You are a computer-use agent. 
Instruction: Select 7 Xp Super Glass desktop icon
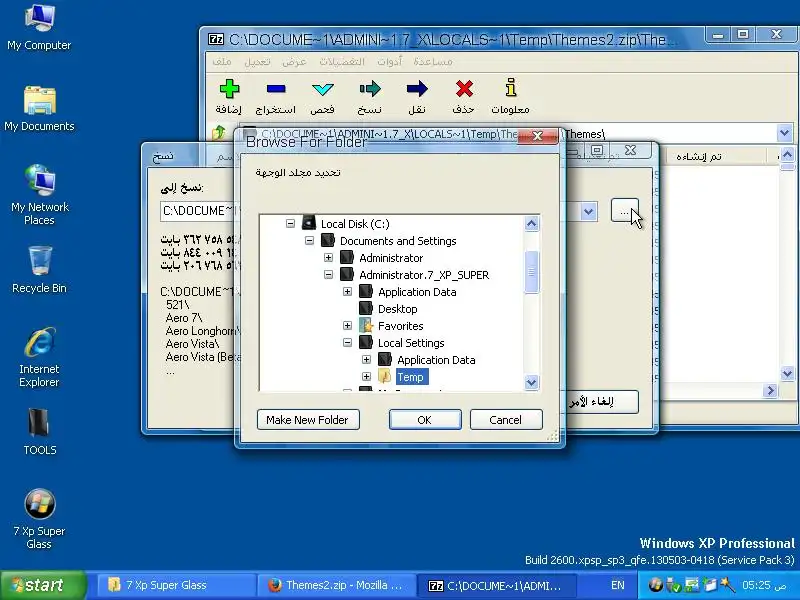coord(39,504)
